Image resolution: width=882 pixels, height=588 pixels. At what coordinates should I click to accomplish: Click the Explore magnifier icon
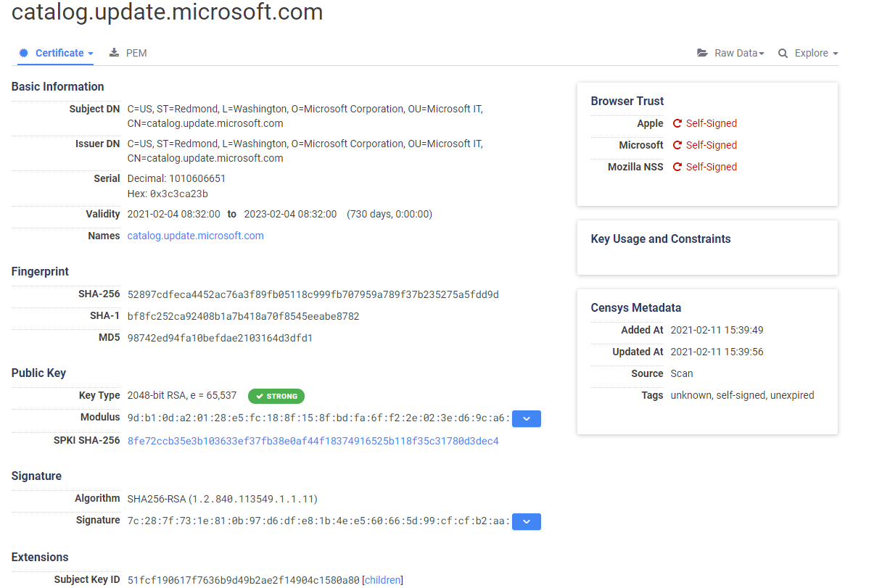click(783, 53)
